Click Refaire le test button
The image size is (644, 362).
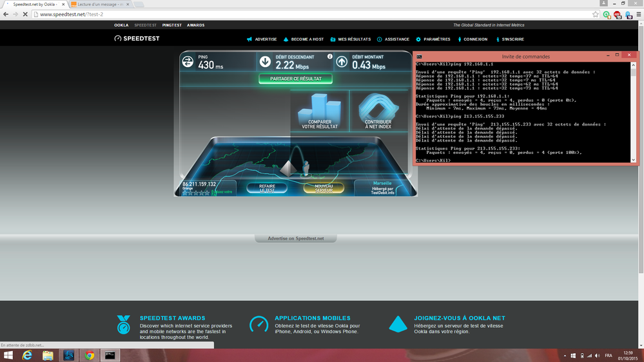[267, 188]
